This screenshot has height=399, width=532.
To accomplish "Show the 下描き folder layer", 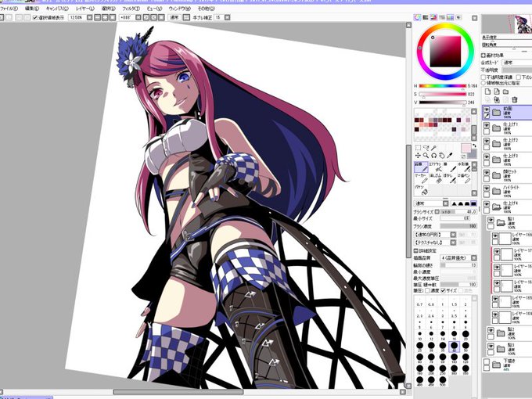I will [x=487, y=362].
